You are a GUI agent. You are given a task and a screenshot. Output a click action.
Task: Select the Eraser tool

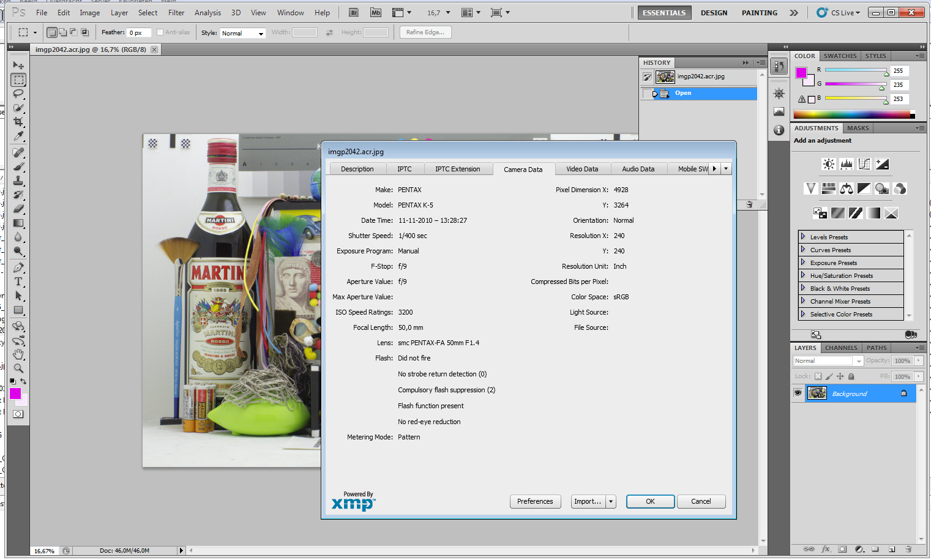[18, 209]
